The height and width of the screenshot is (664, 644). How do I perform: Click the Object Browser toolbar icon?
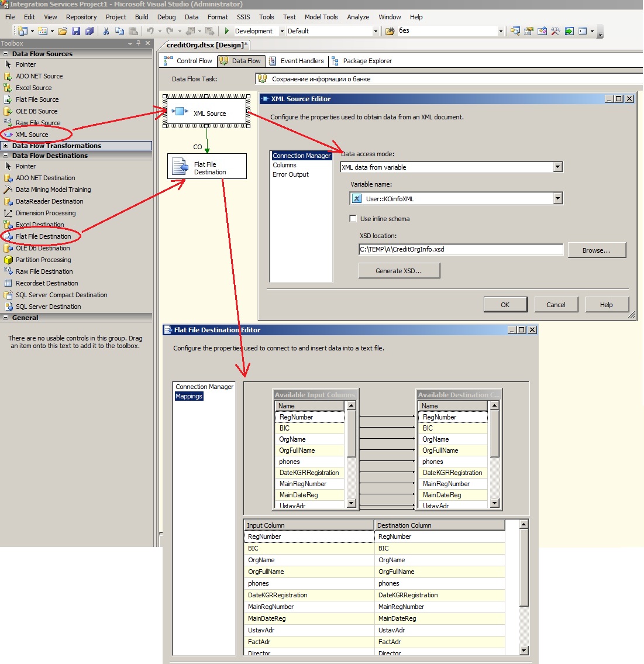[542, 31]
